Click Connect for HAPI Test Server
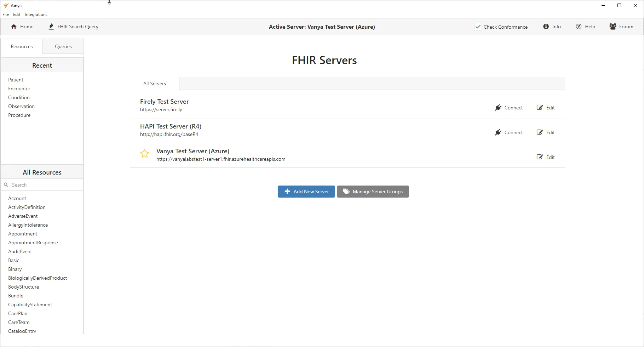The image size is (644, 347). 510,132
